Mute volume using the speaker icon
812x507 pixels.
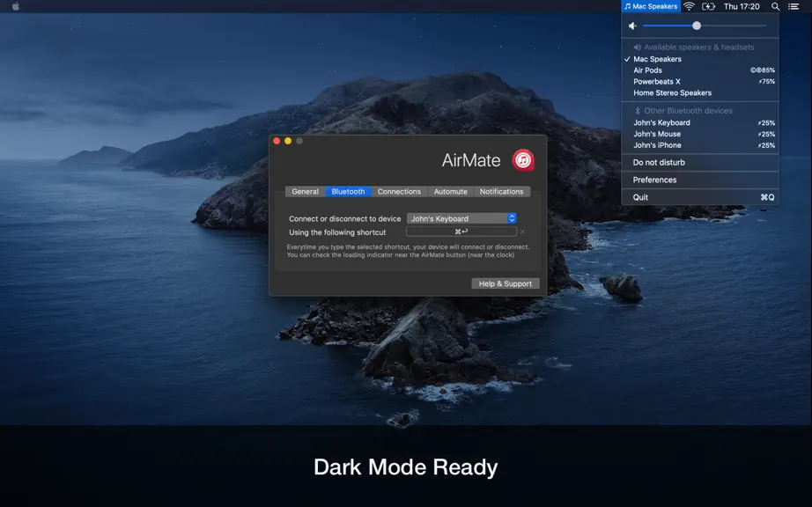[632, 26]
